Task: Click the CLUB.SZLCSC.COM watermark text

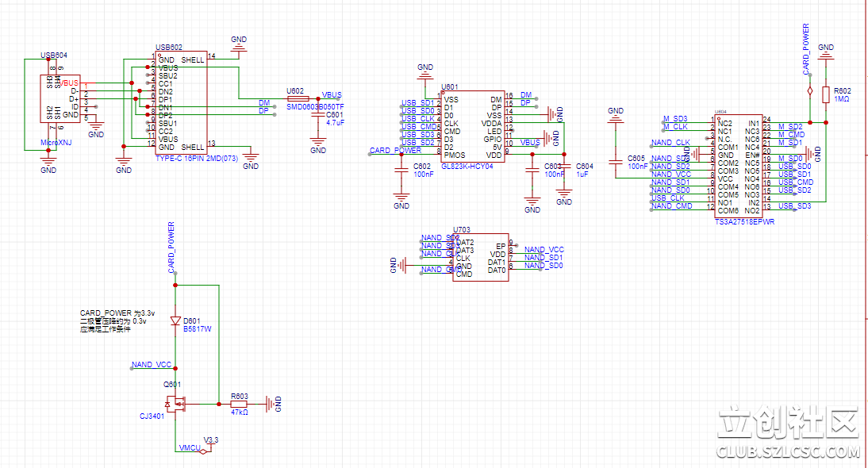Action: coord(787,452)
